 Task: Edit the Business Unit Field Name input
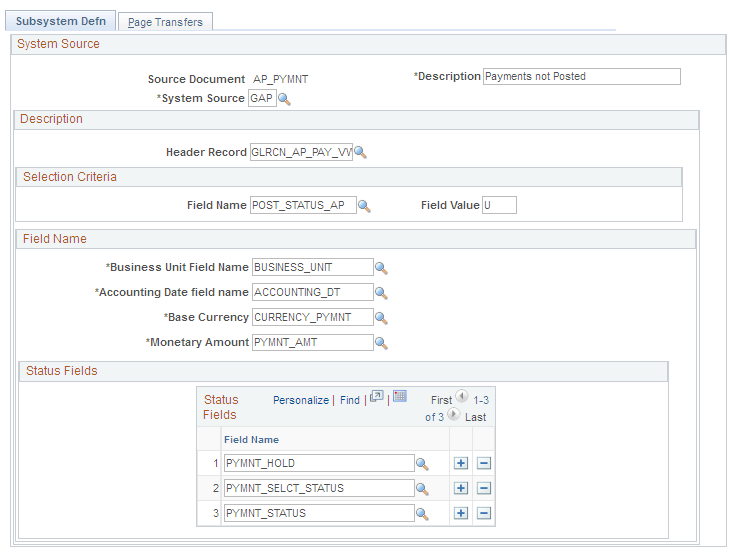click(x=313, y=267)
